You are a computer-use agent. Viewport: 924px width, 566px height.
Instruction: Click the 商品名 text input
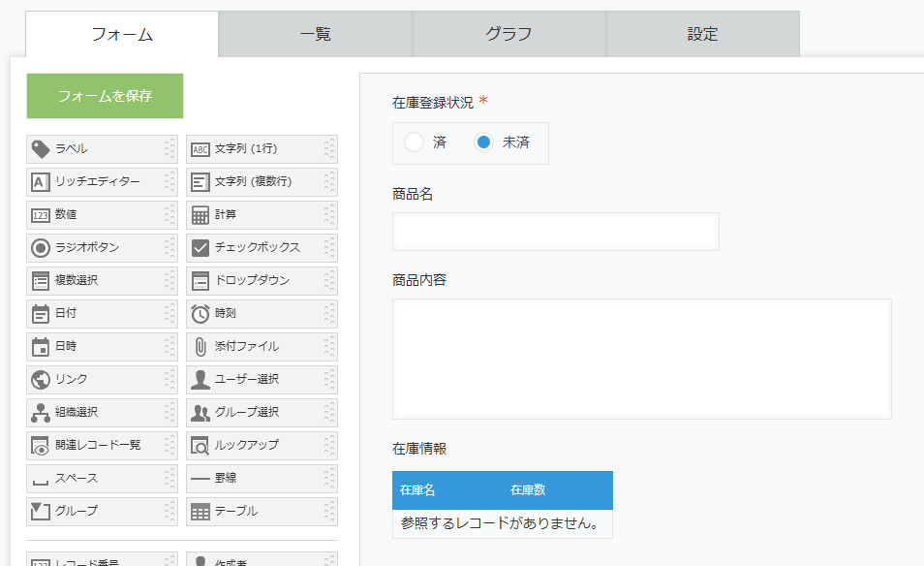(x=556, y=232)
